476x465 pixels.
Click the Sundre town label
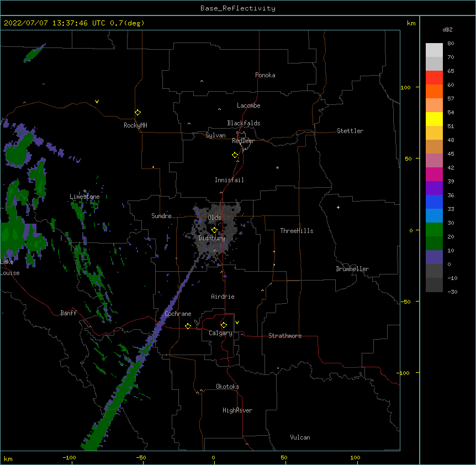click(x=161, y=216)
